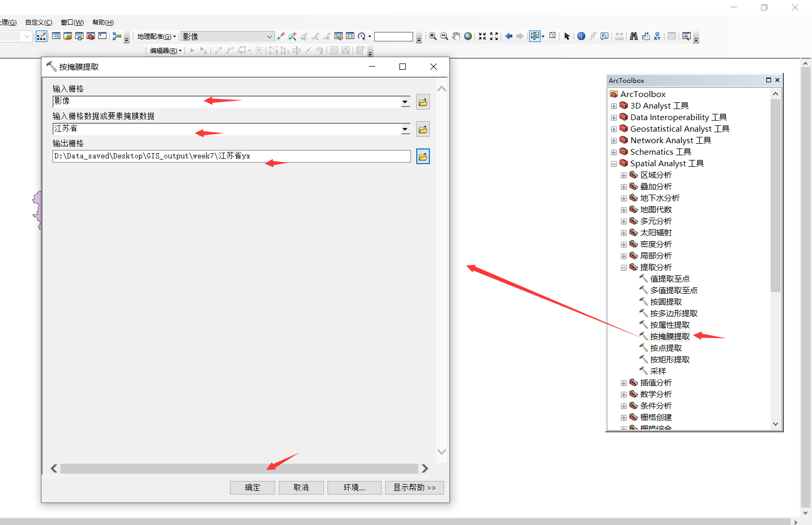Open the 窗口 menu
Viewport: 812px width, 525px height.
coord(72,23)
